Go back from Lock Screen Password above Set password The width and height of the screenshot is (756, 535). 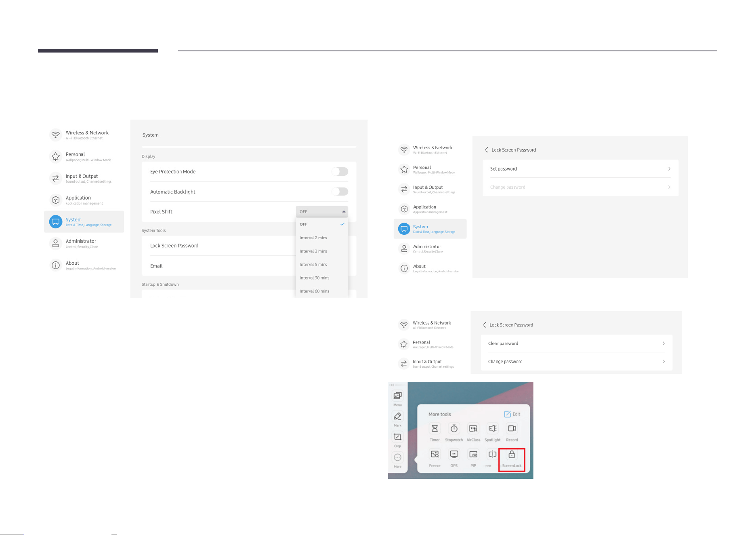pos(487,150)
